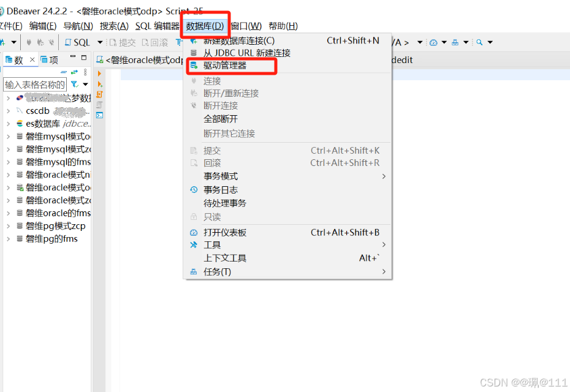Open the 工具 submenu
This screenshot has height=392, width=570.
(287, 245)
